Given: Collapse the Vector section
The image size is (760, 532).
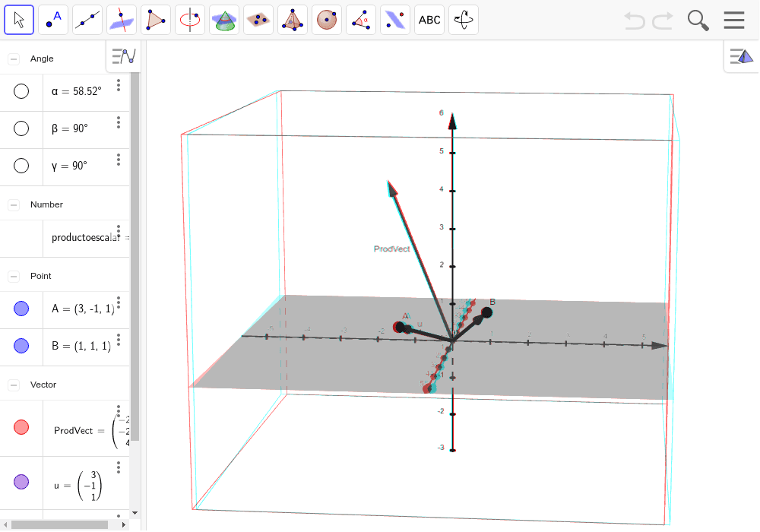Looking at the screenshot, I should pyautogui.click(x=12, y=385).
